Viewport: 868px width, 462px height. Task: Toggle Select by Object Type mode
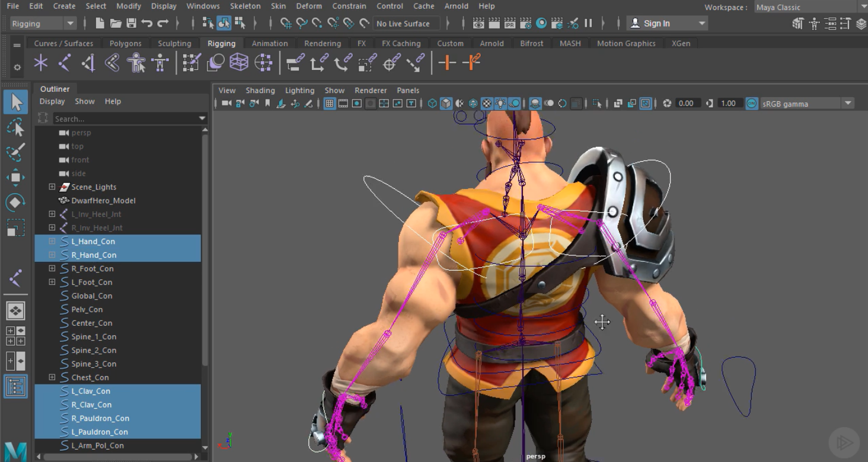(x=224, y=23)
